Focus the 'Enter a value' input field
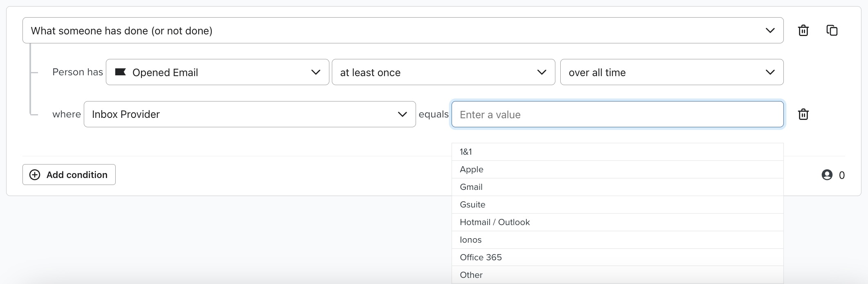This screenshot has width=868, height=284. 617,115
